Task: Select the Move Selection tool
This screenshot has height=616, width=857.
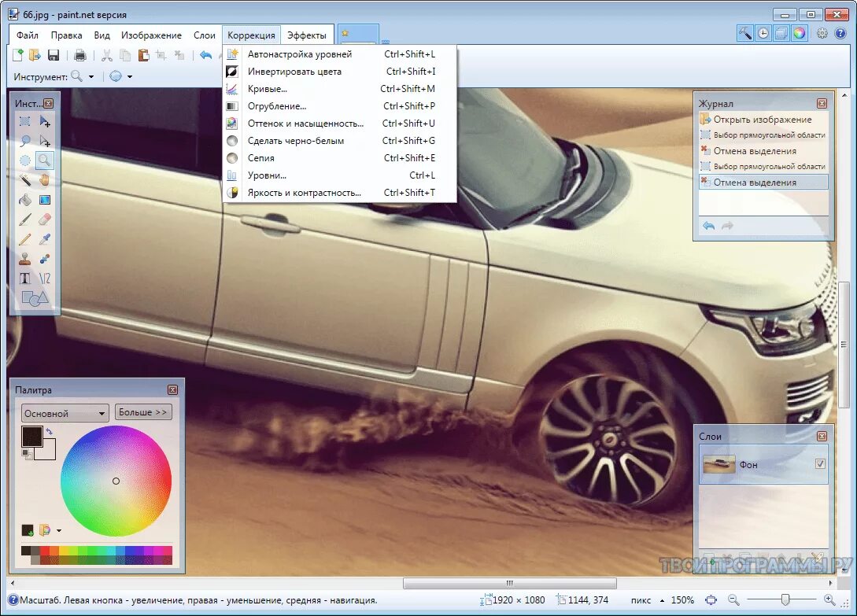Action: tap(45, 141)
